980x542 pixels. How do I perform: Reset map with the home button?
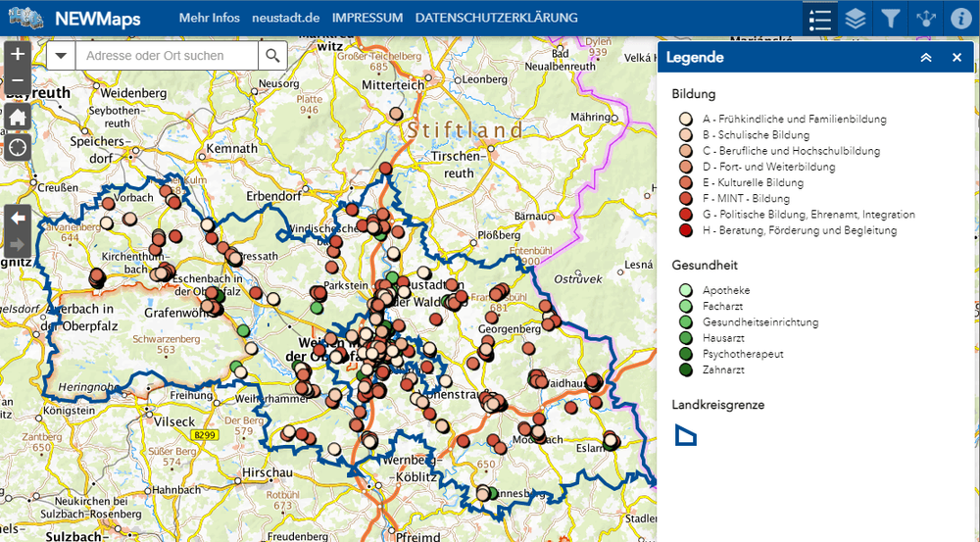pos(17,117)
